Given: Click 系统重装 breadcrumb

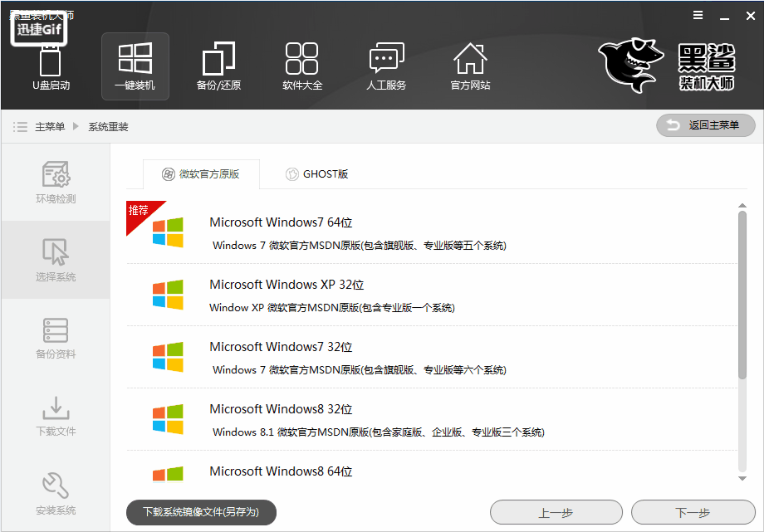Looking at the screenshot, I should [x=108, y=127].
